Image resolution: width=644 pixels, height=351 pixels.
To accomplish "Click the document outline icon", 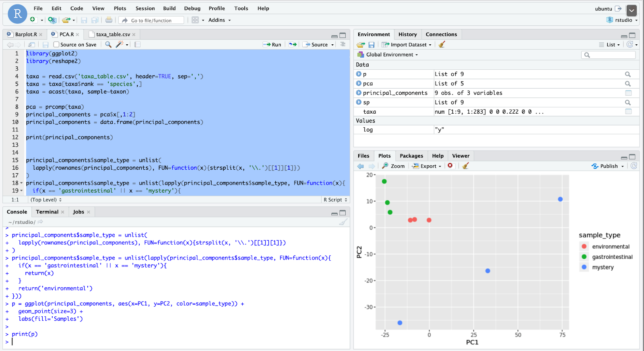I will coord(343,44).
